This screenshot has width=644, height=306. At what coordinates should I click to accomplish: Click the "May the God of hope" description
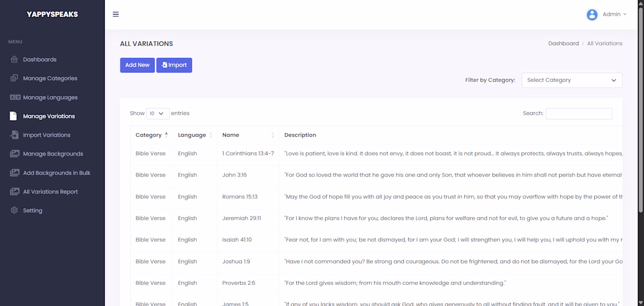453,197
